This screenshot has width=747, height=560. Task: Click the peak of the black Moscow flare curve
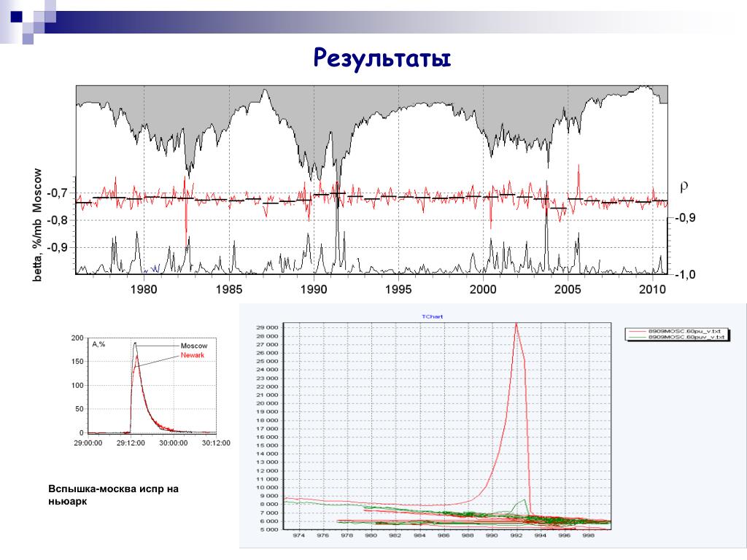pos(135,343)
